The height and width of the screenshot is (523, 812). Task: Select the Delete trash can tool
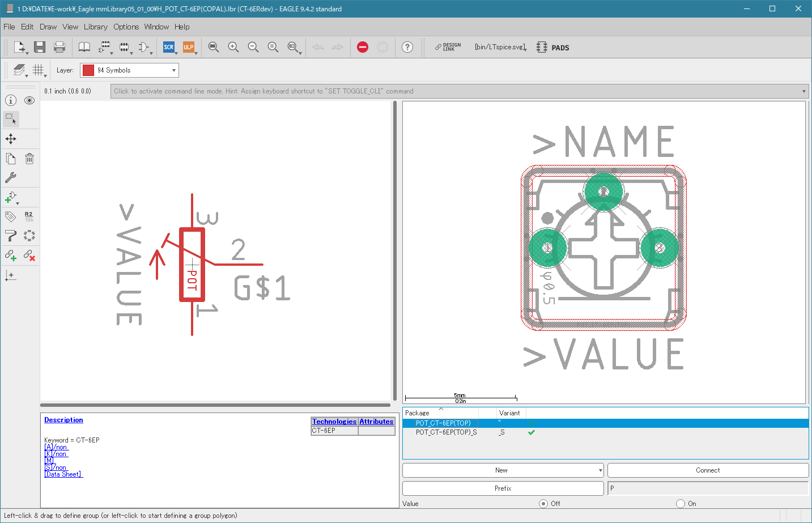(x=29, y=159)
